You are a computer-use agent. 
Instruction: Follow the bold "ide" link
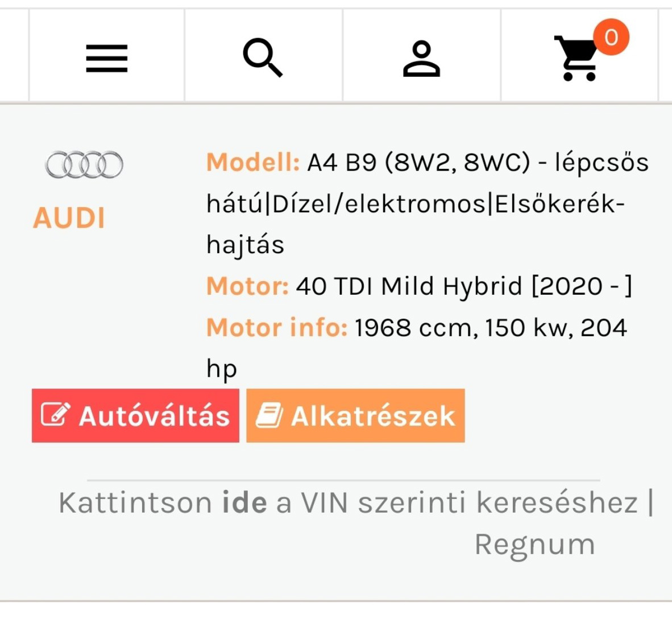[x=244, y=503]
